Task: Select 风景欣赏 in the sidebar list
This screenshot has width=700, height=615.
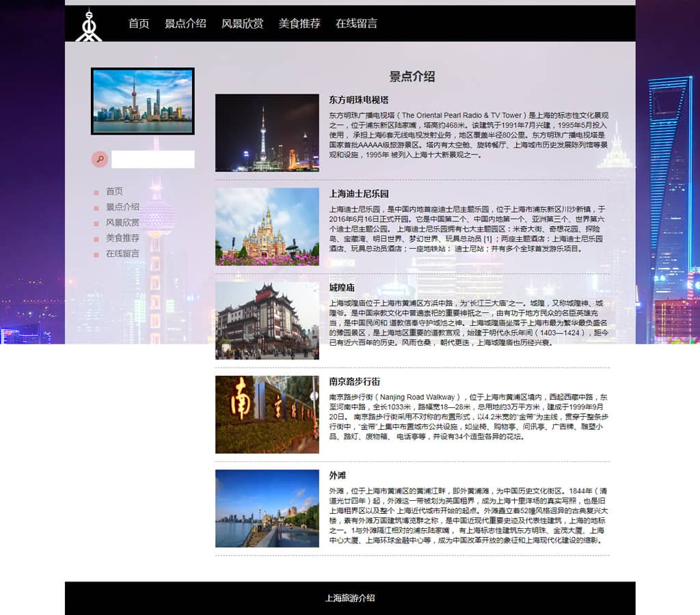Action: click(x=122, y=223)
